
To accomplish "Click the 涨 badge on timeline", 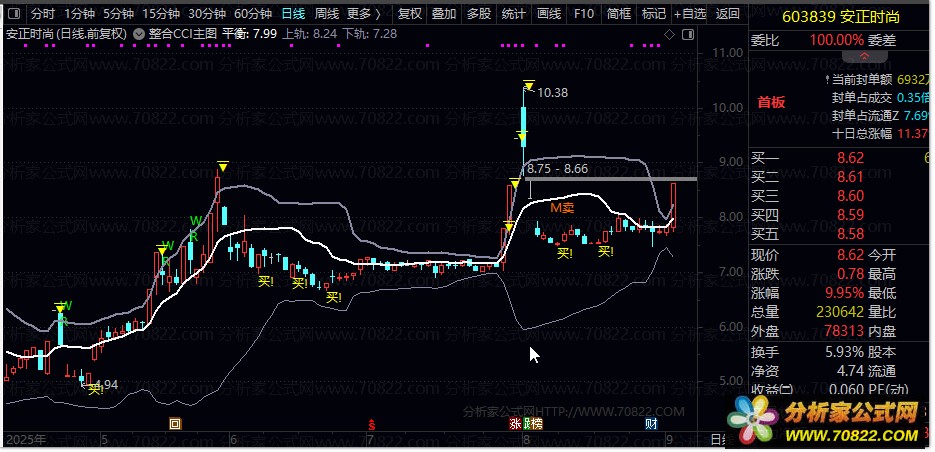I will coord(515,424).
